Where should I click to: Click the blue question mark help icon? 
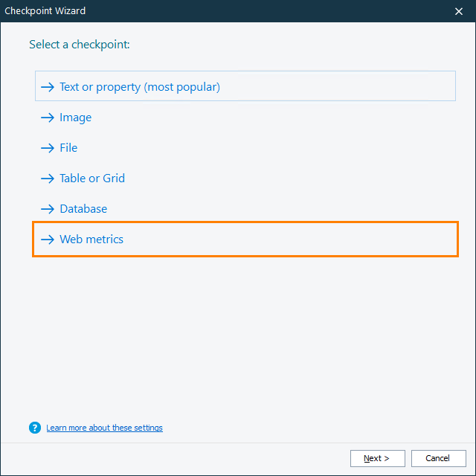[x=34, y=428]
